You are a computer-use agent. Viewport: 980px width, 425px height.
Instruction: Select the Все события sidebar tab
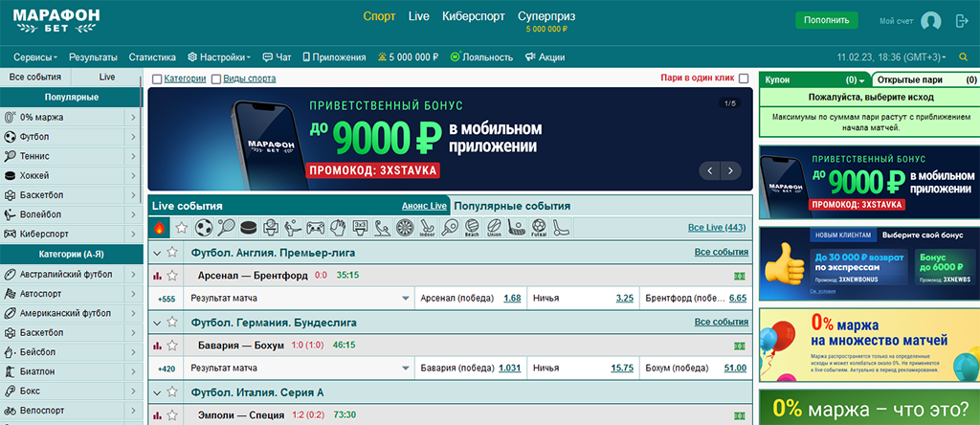35,77
